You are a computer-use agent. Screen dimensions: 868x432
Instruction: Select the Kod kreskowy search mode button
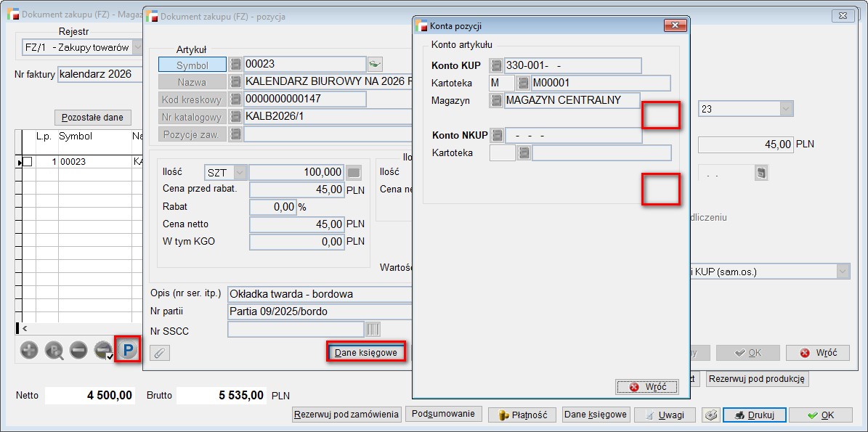click(192, 99)
